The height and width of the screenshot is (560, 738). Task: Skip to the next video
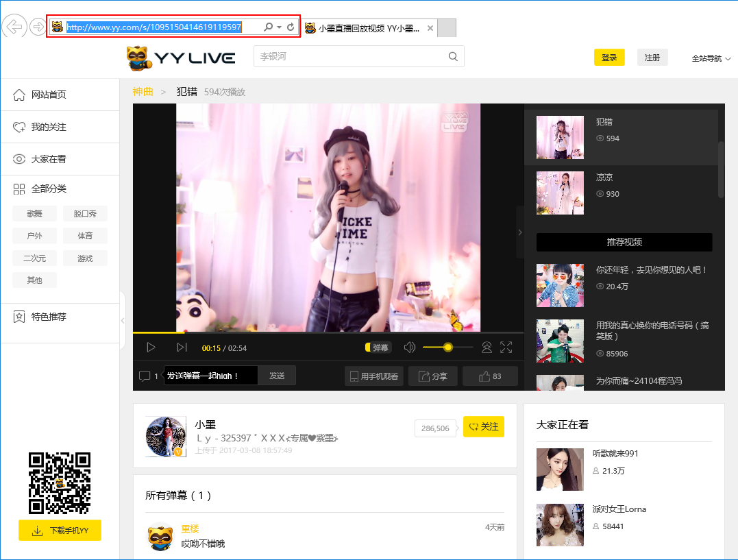click(182, 348)
